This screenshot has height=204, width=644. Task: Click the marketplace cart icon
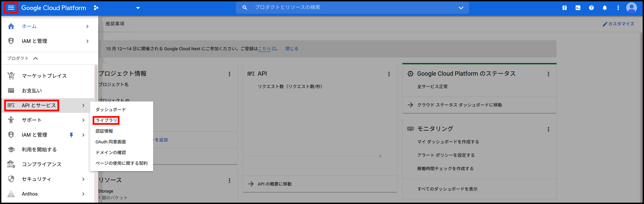(x=11, y=76)
